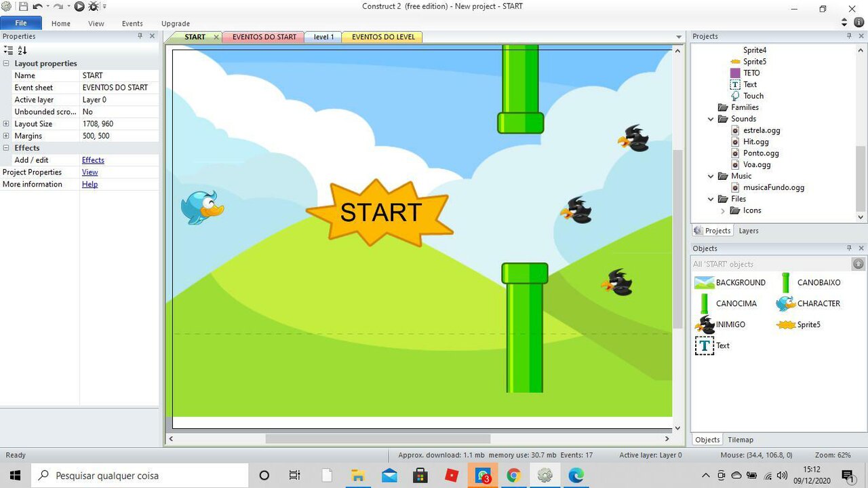Select the START star sprite on the canvas
Screen dimensions: 868x488
pos(380,212)
